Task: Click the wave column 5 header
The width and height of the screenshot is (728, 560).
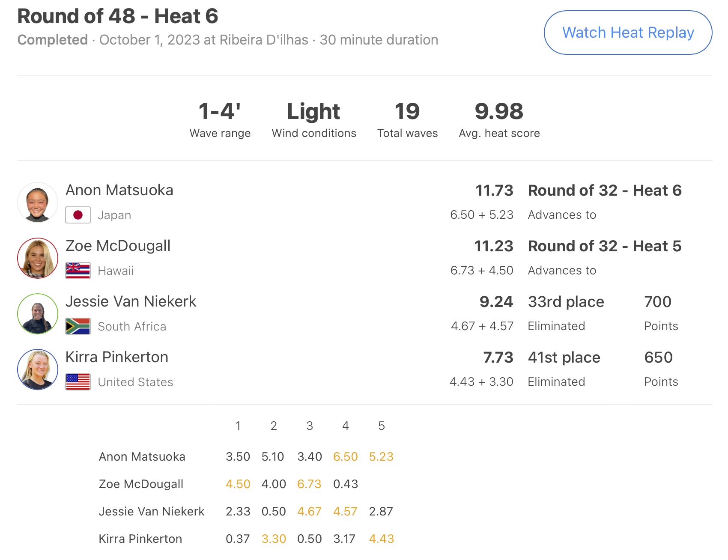Action: [x=382, y=426]
